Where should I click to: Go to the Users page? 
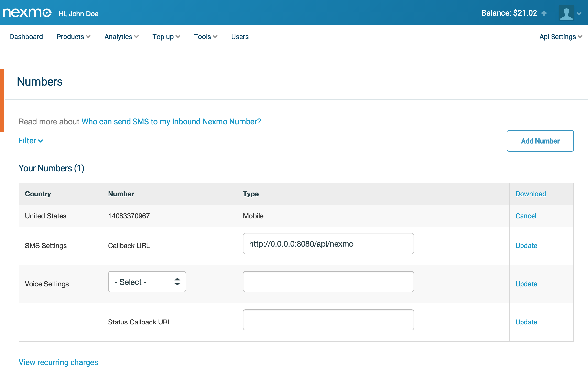[240, 37]
